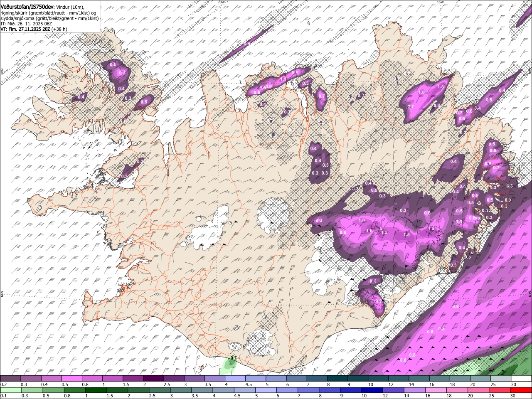This screenshot has width=532, height=399.
Task: Click the palest green 0.1 swatch in lower legend
Action: point(11,390)
